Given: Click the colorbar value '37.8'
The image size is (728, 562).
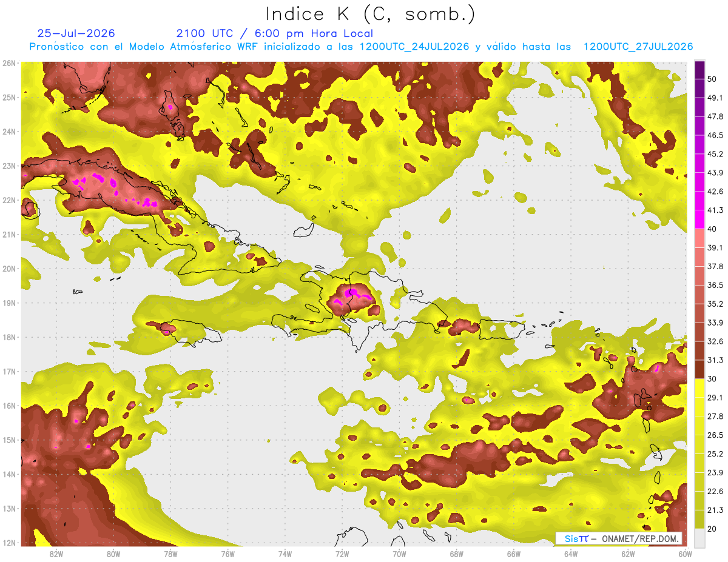Looking at the screenshot, I should click(715, 266).
